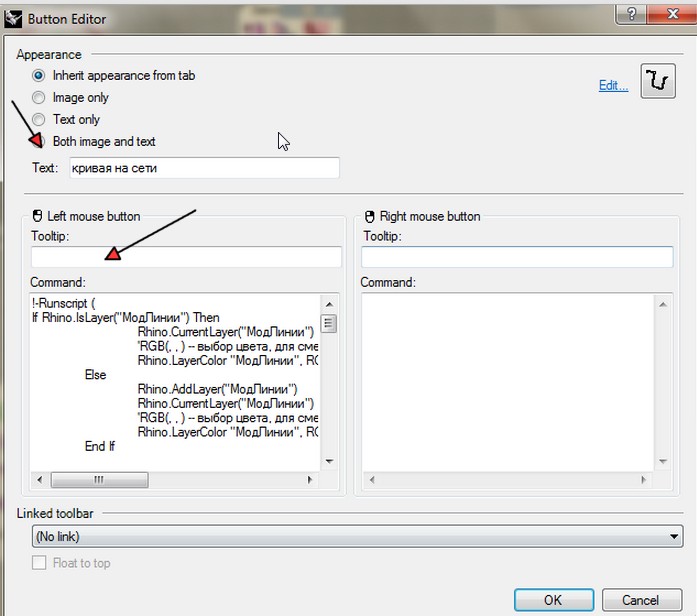Click left Command horizontal scrollbar thumb
The height and width of the screenshot is (616, 697).
pos(100,480)
